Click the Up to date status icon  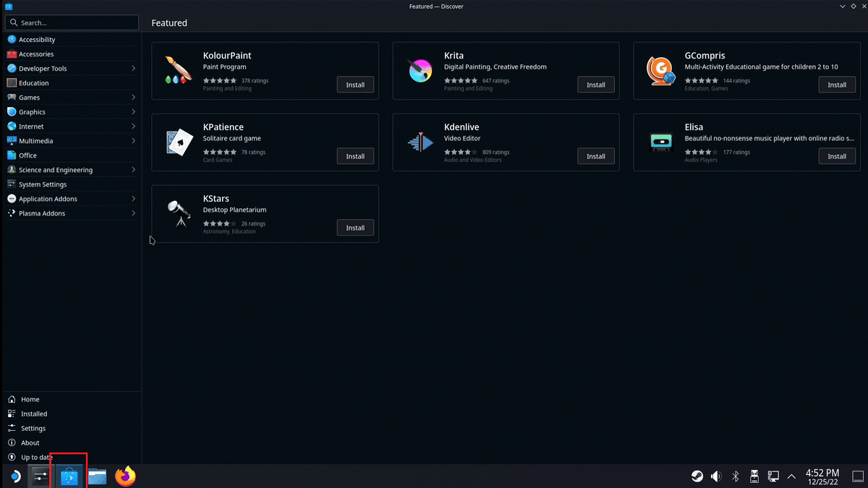[x=12, y=457]
